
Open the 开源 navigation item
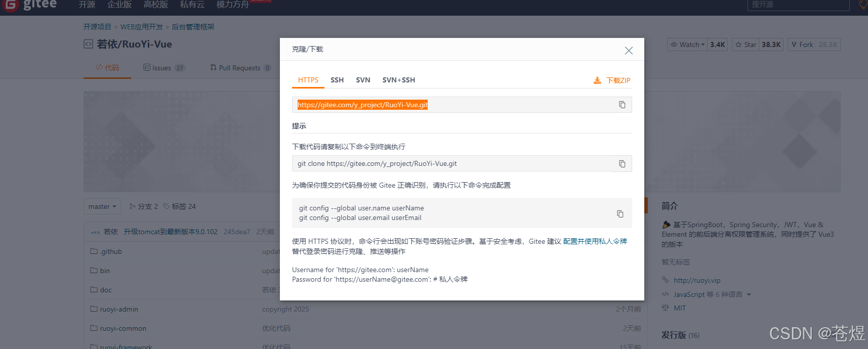pyautogui.click(x=87, y=5)
